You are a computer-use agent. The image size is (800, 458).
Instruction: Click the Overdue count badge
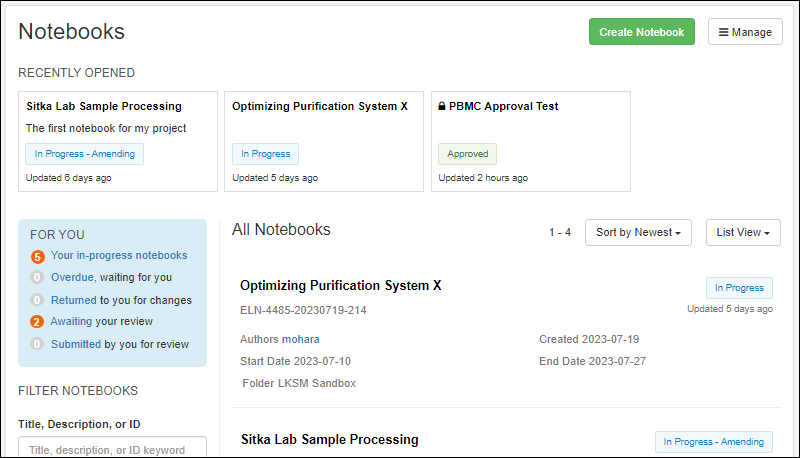[38, 278]
